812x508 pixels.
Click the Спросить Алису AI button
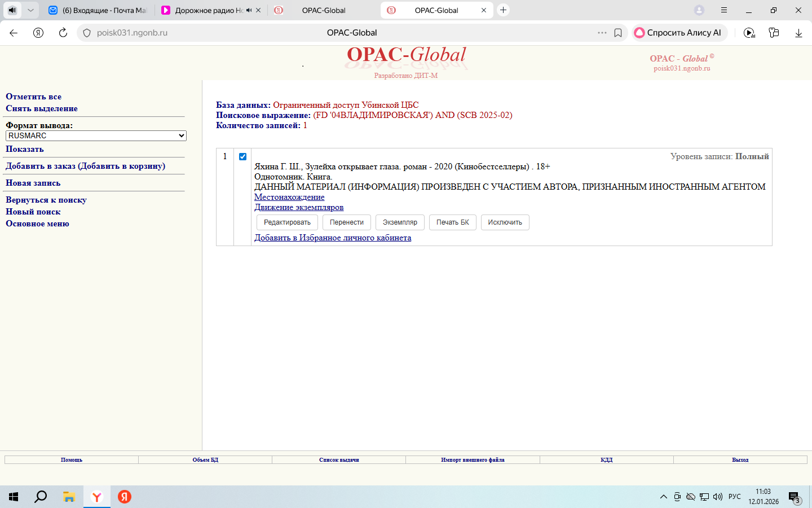[679, 33]
